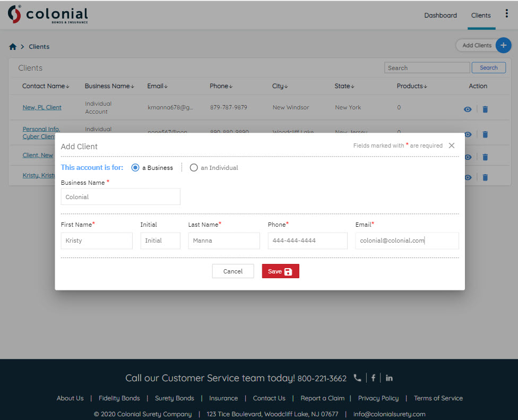Close the Add Client dialog

(x=452, y=145)
